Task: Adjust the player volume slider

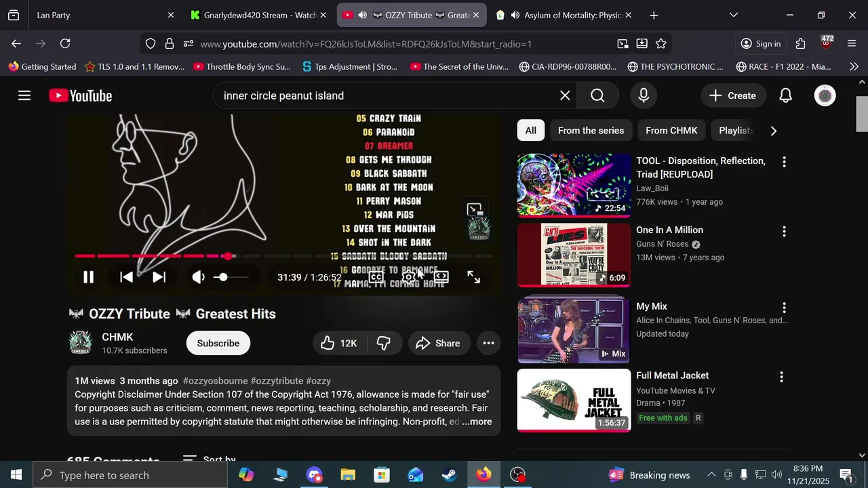Action: tap(231, 277)
